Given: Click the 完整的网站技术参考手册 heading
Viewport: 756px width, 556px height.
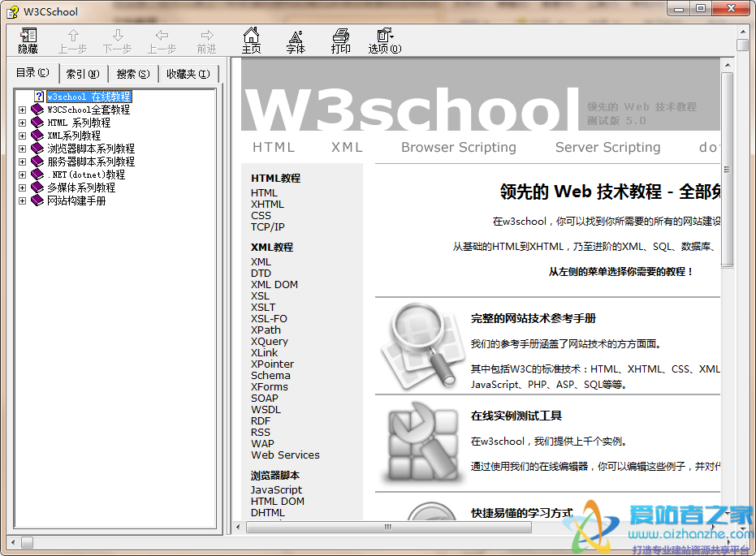Looking at the screenshot, I should click(534, 318).
